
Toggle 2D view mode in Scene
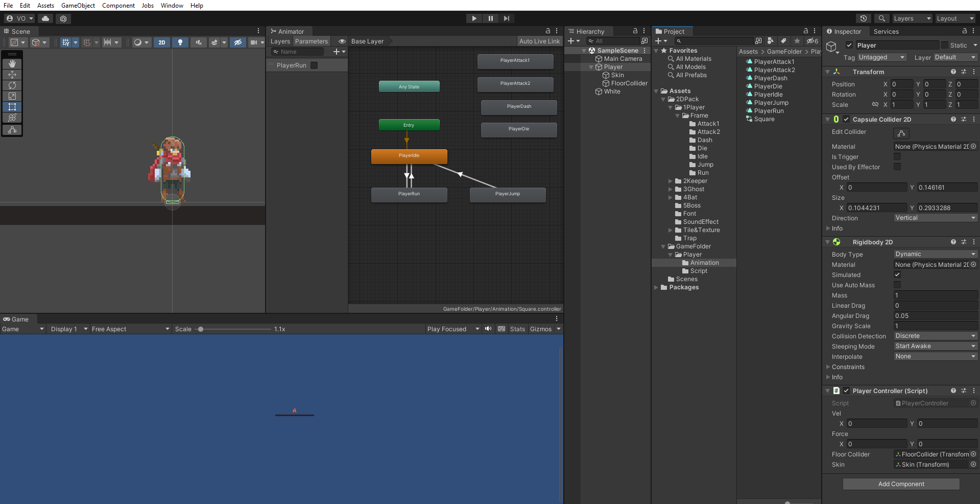[x=161, y=42]
